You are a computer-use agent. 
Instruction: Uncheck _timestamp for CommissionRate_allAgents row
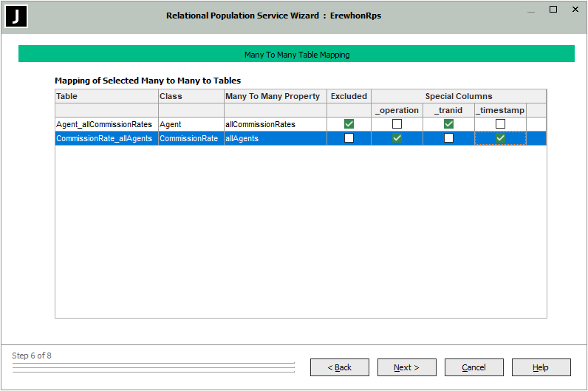click(x=500, y=138)
